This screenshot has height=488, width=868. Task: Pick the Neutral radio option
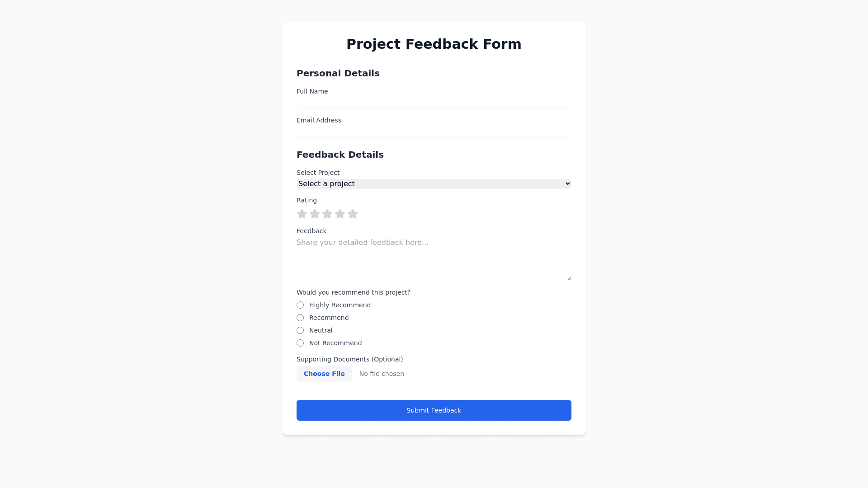300,330
